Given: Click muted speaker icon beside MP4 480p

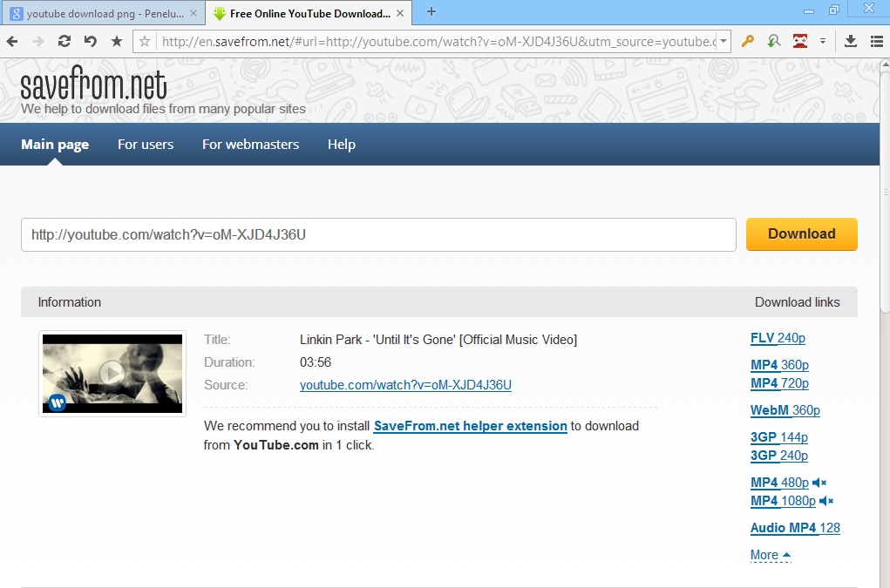Looking at the screenshot, I should (x=819, y=483).
